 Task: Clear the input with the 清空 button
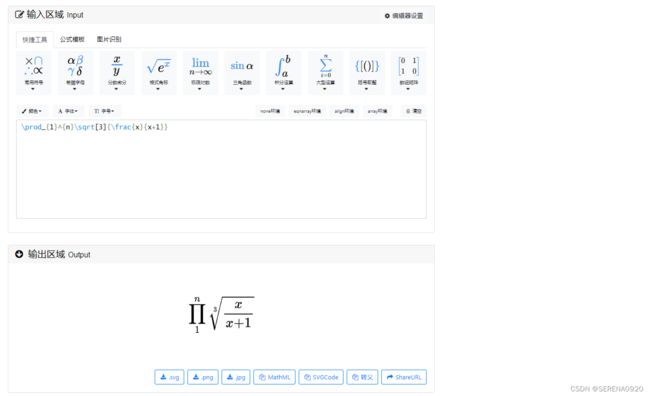[x=414, y=111]
